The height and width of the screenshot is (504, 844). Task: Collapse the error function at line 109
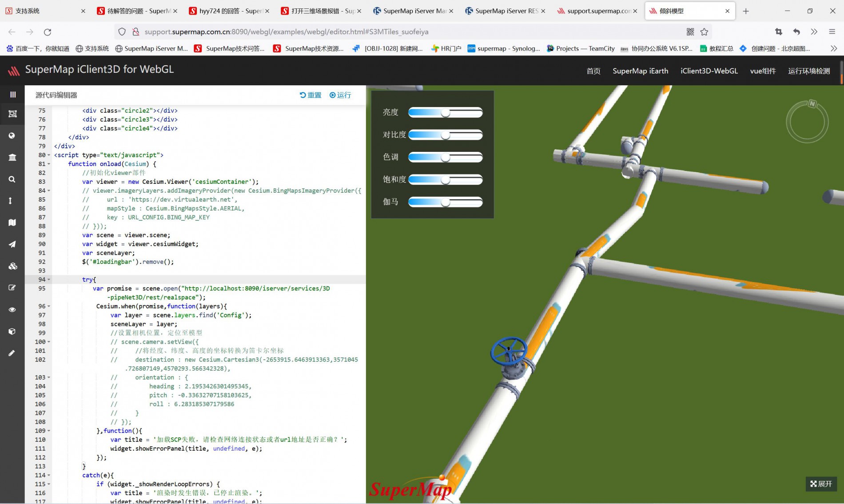[49, 431]
